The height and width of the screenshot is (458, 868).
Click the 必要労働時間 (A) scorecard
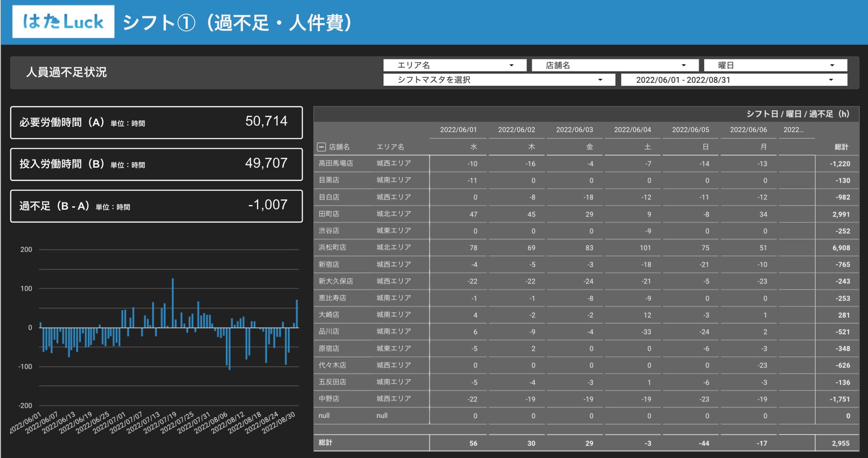point(157,122)
